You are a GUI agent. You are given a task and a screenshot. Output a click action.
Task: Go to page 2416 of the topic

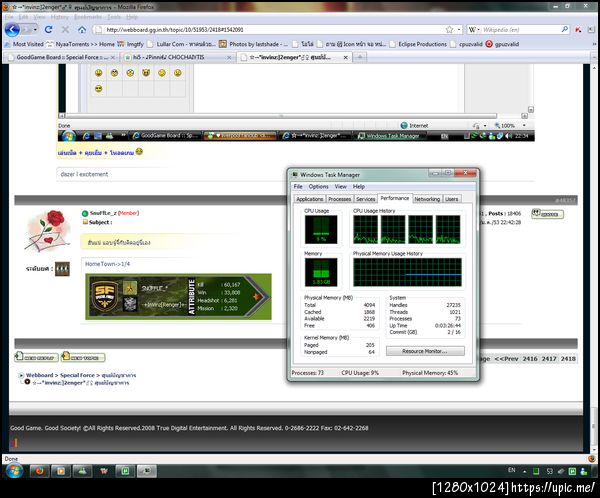pos(530,359)
